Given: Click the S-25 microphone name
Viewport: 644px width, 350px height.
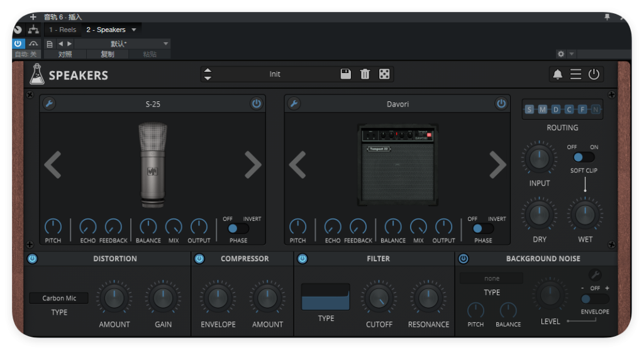Looking at the screenshot, I should pyautogui.click(x=153, y=104).
